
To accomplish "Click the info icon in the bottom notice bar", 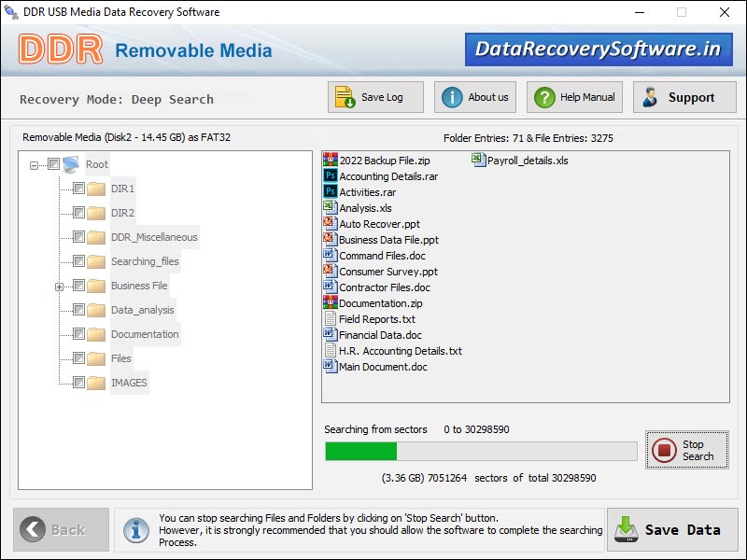I will pyautogui.click(x=136, y=529).
